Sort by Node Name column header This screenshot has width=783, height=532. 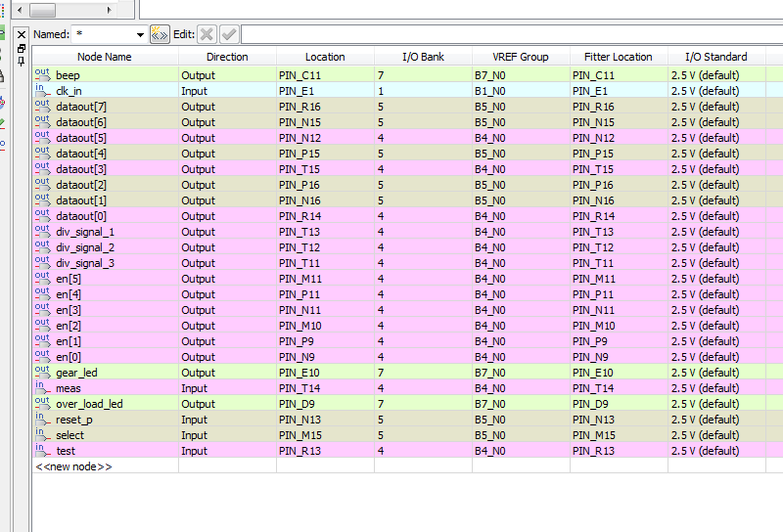click(105, 57)
